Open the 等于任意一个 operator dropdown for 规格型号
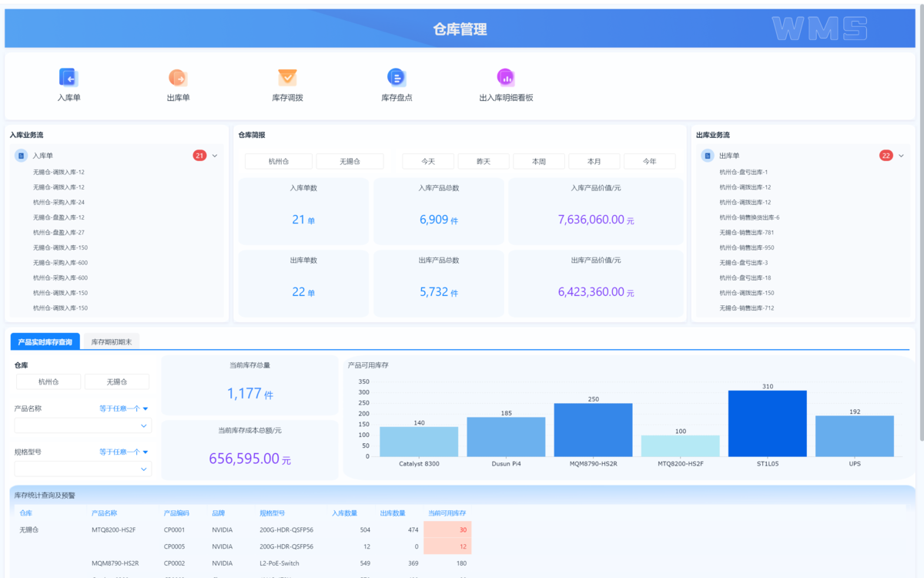Image resolution: width=924 pixels, height=578 pixels. click(x=123, y=452)
